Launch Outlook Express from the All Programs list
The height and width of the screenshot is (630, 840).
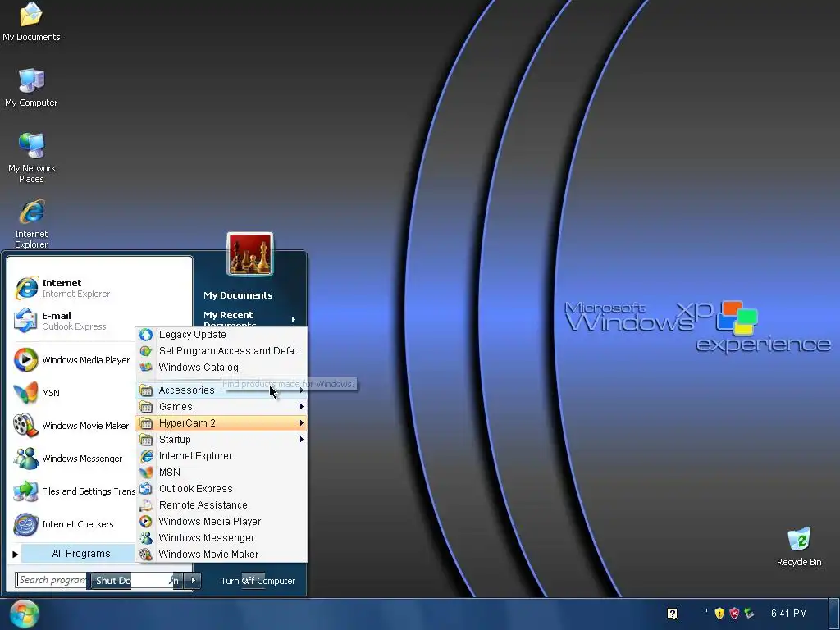(221, 489)
